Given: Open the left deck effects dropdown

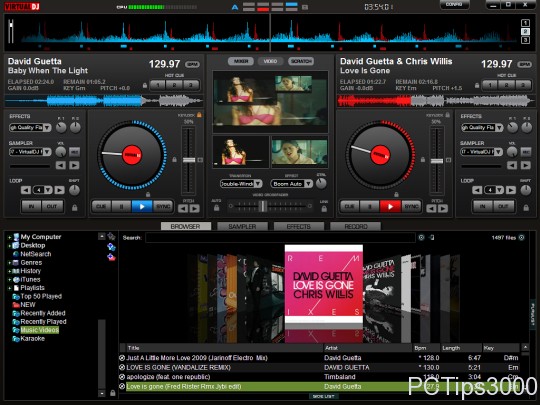Looking at the screenshot, I should tap(30, 127).
